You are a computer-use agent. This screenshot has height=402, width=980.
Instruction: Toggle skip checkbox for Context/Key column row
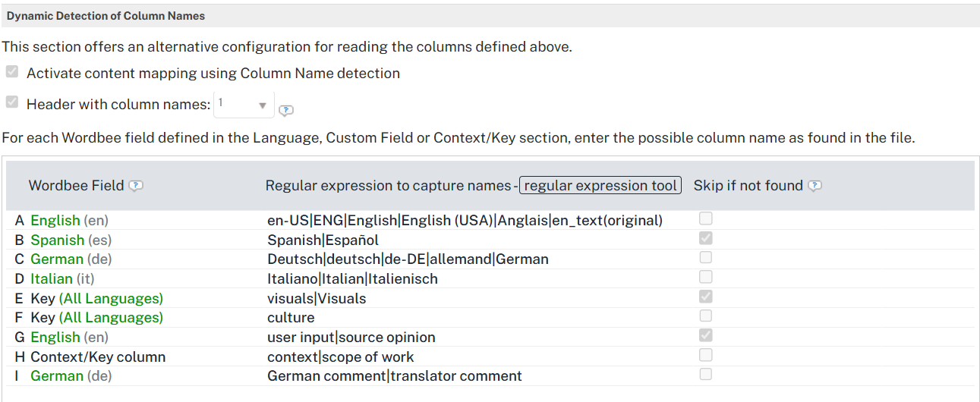[706, 355]
